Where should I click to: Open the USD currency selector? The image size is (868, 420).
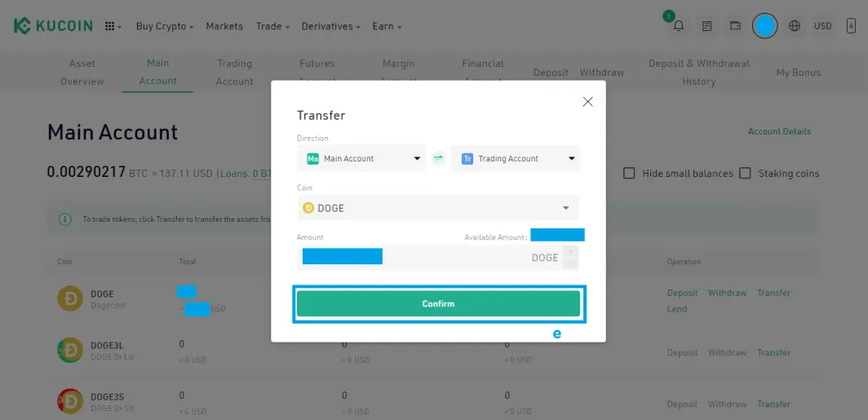pyautogui.click(x=822, y=26)
